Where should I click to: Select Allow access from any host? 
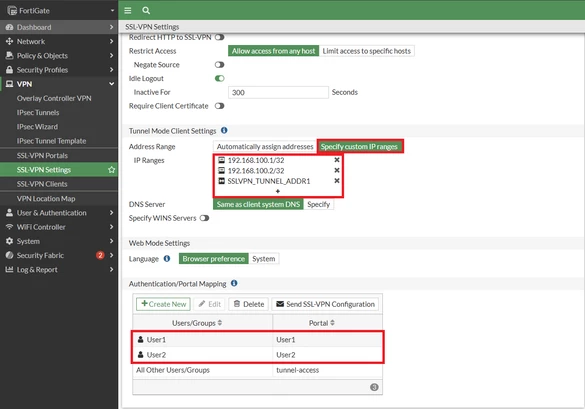273,51
